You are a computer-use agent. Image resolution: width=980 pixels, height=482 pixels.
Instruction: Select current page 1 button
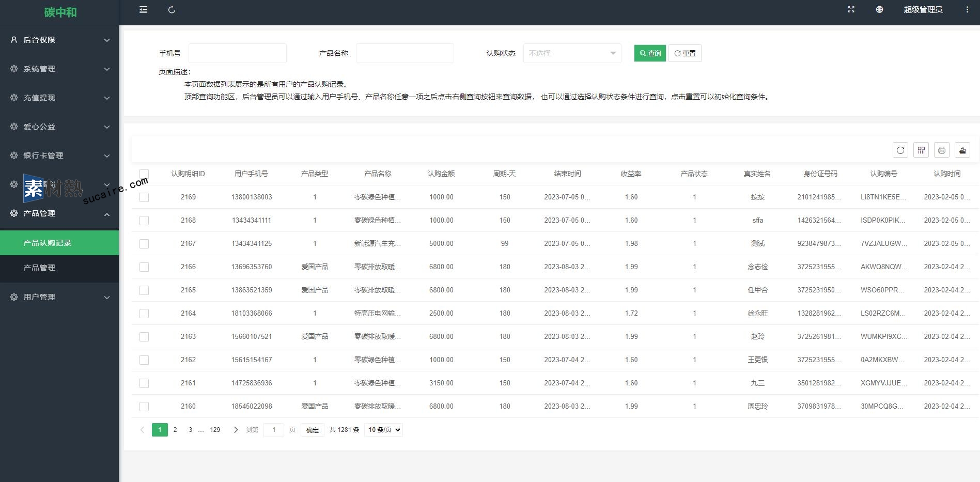pos(160,430)
